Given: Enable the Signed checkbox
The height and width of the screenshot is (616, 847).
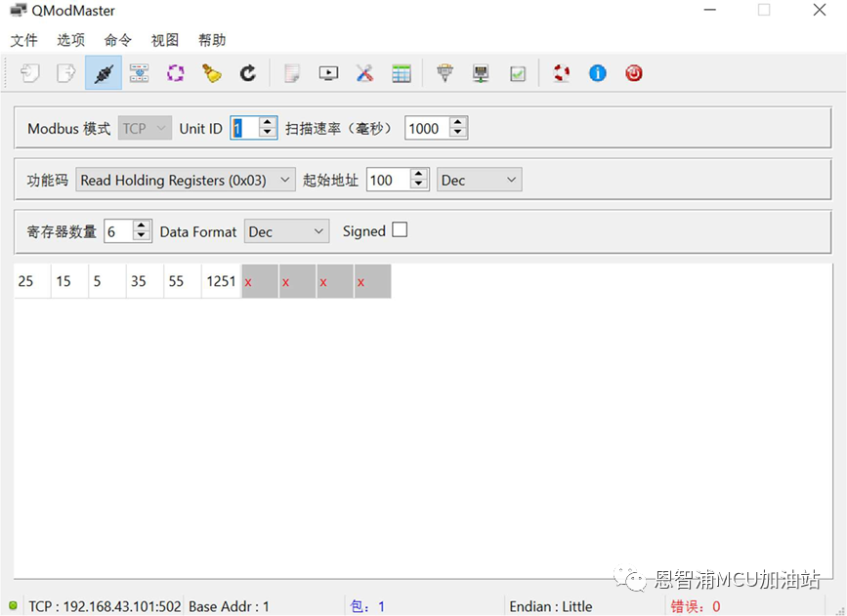Looking at the screenshot, I should pyautogui.click(x=402, y=230).
